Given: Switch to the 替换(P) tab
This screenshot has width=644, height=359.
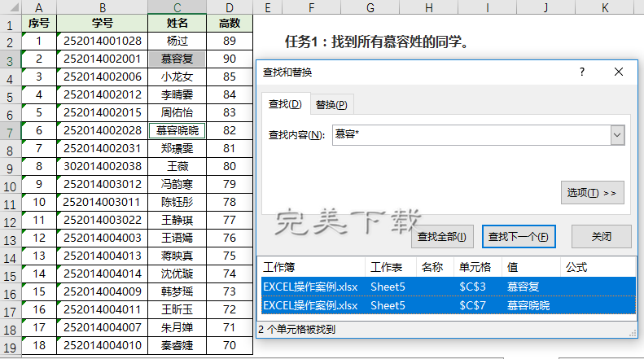Looking at the screenshot, I should [331, 105].
